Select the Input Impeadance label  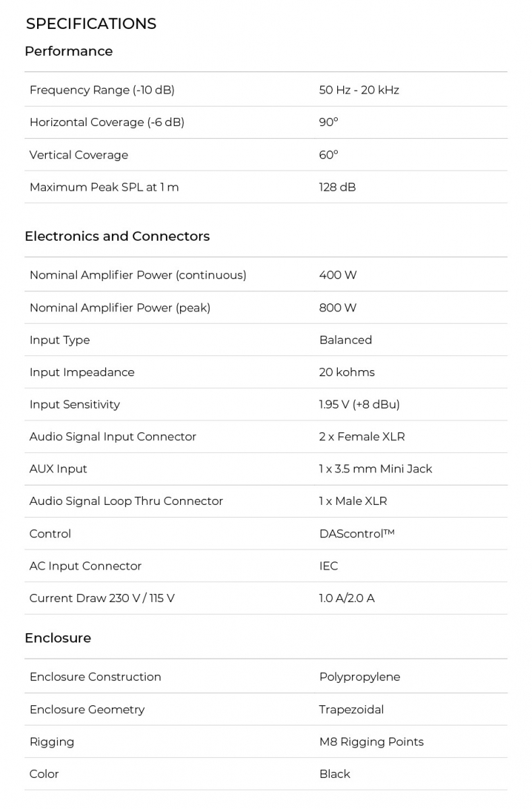point(82,372)
